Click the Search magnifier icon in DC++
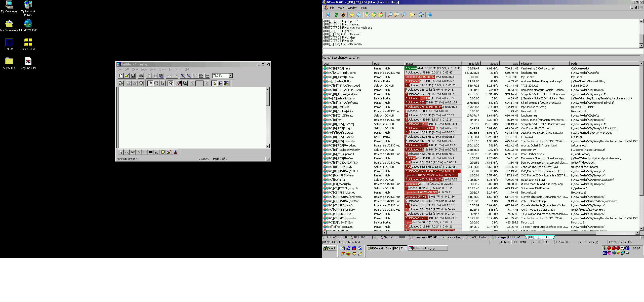This screenshot has width=644, height=302. click(390, 15)
